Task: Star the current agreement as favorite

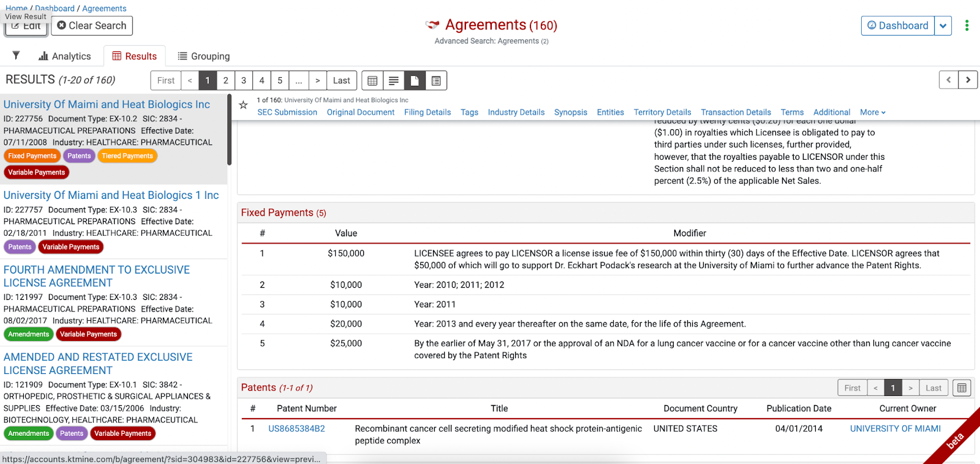Action: click(x=243, y=105)
